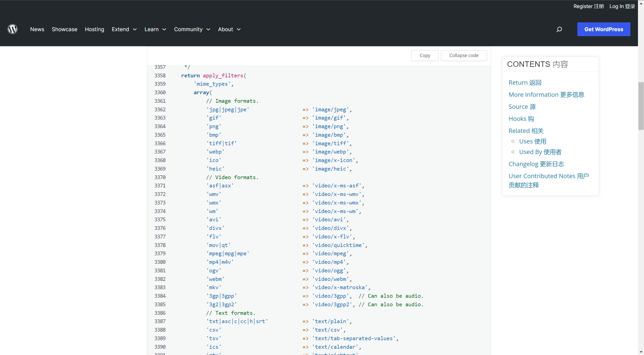Jump to Related section in contents
The image size is (644, 355).
526,131
